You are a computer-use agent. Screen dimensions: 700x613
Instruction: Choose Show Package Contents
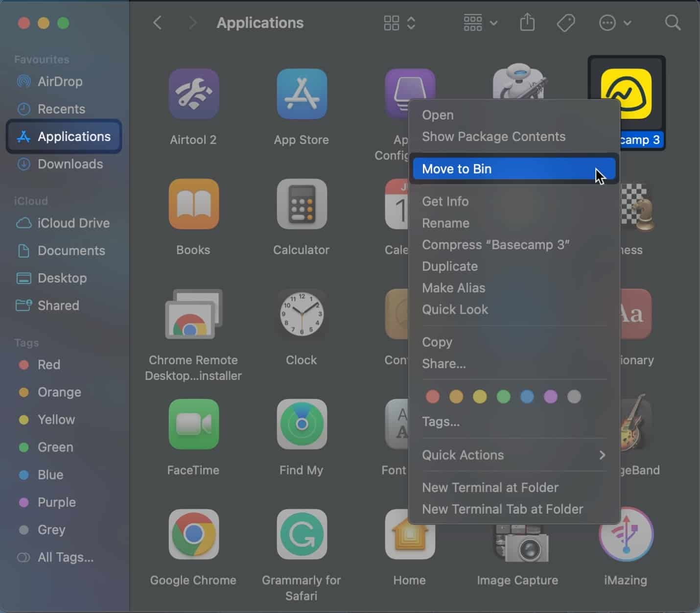[x=514, y=136]
